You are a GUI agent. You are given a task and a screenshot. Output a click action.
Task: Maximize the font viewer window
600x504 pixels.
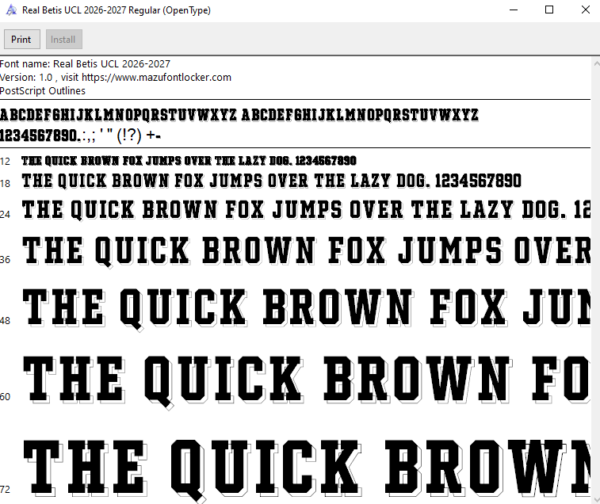pyautogui.click(x=549, y=10)
